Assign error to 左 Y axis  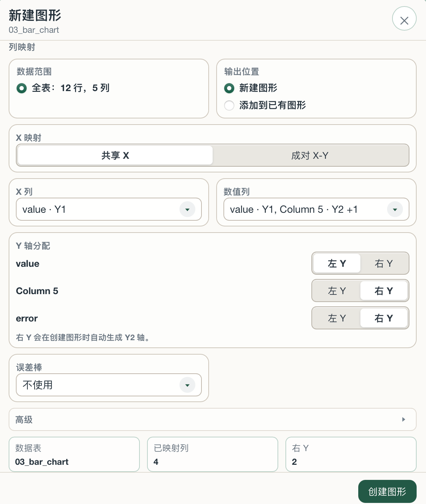pos(337,318)
